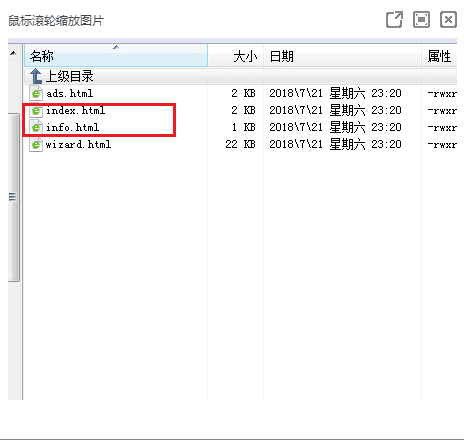This screenshot has width=464, height=440.
Task: Select the ads.html file name
Action: (70, 93)
